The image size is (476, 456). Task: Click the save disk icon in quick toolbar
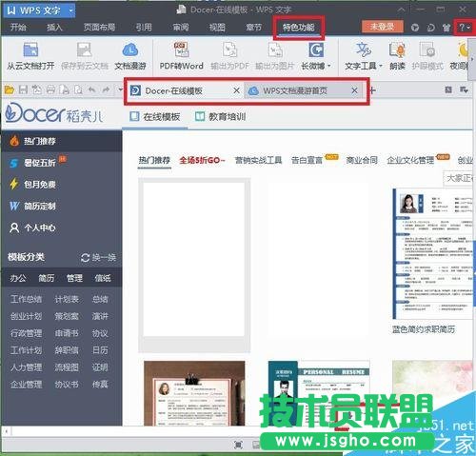pyautogui.click(x=23, y=90)
